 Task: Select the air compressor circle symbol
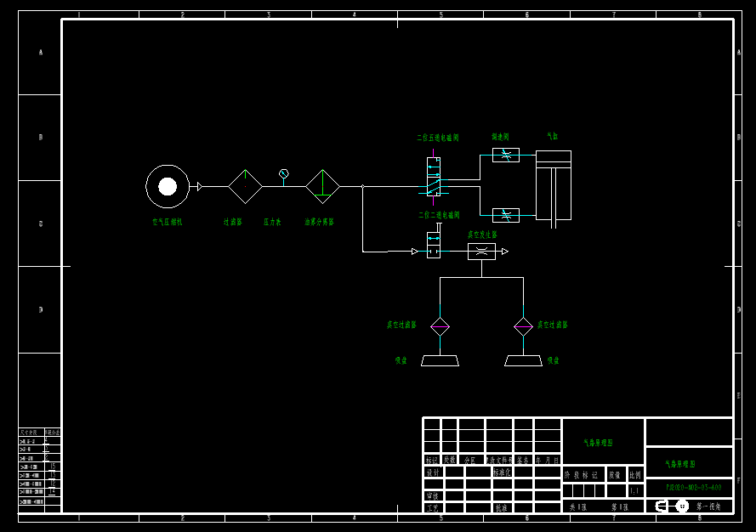[168, 186]
